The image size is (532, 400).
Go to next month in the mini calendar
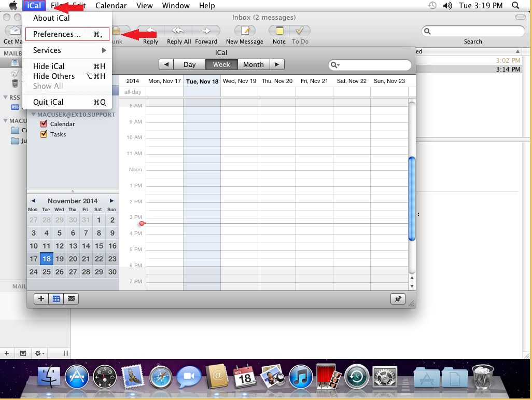[111, 201]
